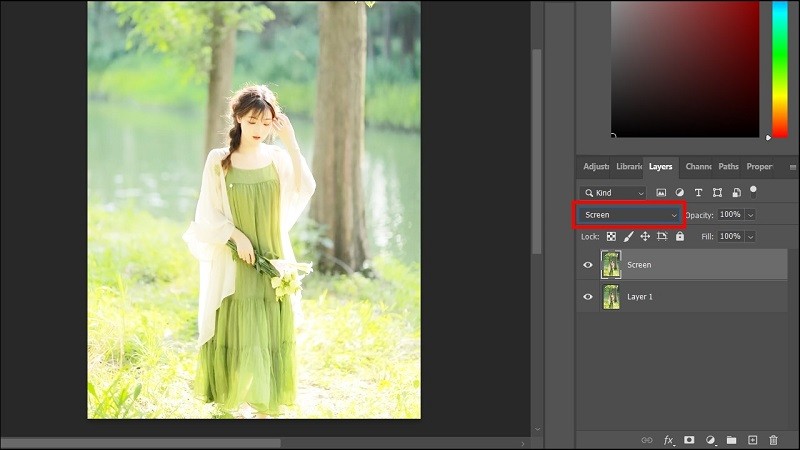Lock transparent pixels icon
Image resolution: width=800 pixels, height=450 pixels.
[x=611, y=236]
